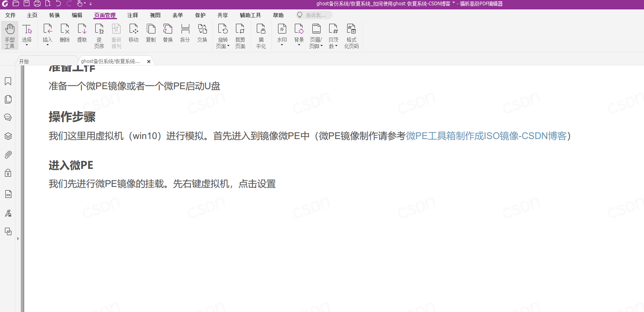This screenshot has width=644, height=312.
Task: Open the Layers panel in the sidebar
Action: [8, 136]
